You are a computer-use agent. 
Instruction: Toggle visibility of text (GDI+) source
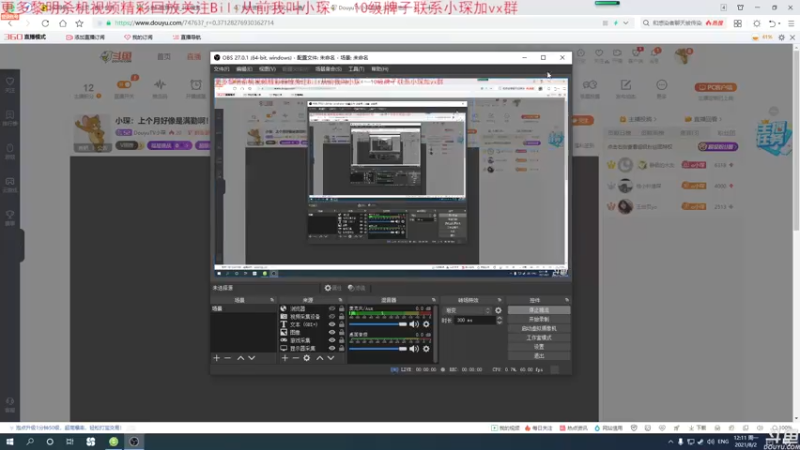point(332,324)
